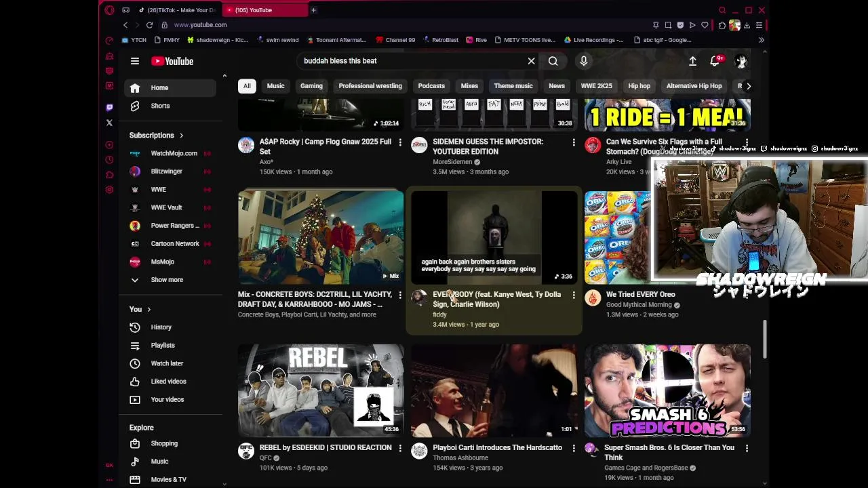This screenshot has height=488, width=868.
Task: Open the Opera sidebar History clock icon
Action: (109, 159)
